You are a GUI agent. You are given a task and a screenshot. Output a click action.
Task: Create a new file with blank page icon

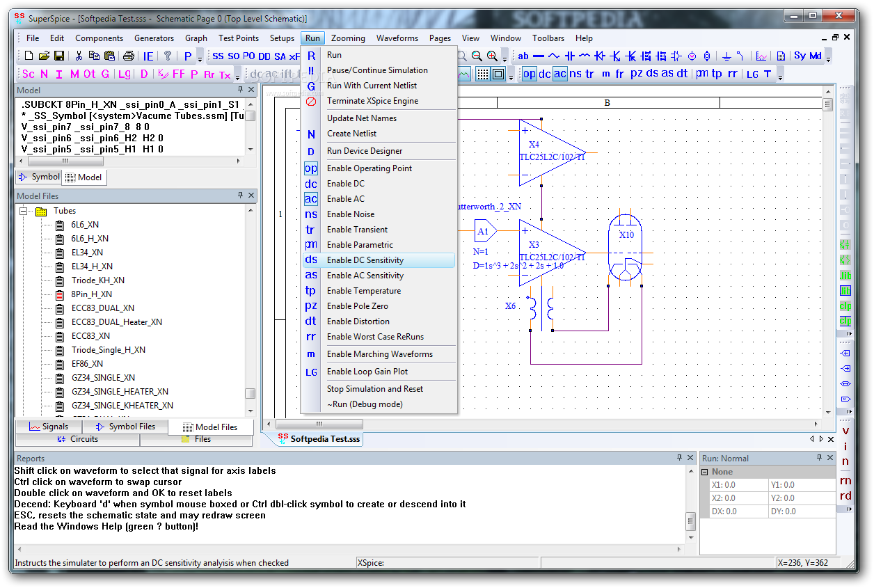29,56
